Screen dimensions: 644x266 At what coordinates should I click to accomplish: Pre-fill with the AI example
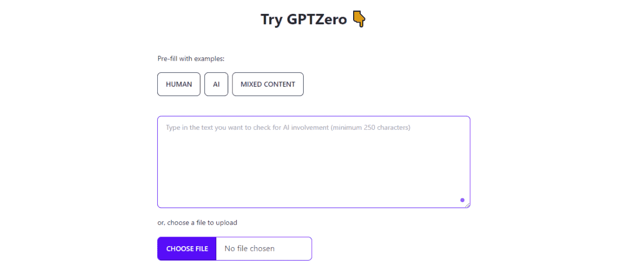tap(216, 84)
